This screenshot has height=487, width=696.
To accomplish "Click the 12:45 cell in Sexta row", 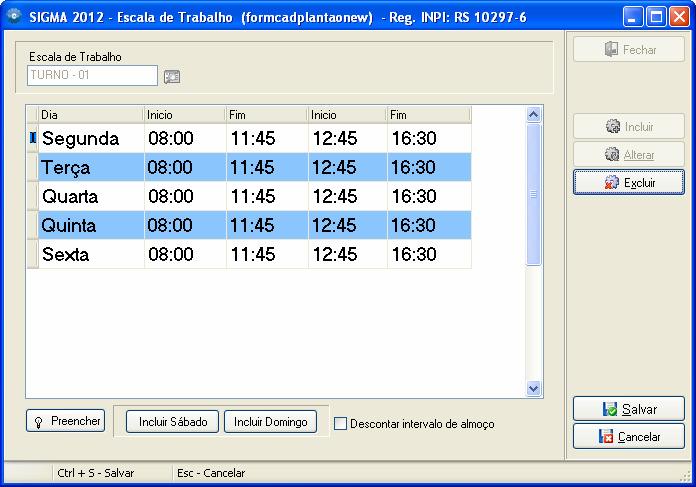I will [x=348, y=254].
